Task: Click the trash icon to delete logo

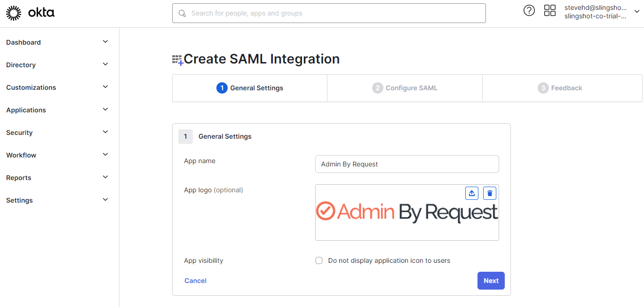Action: point(490,193)
